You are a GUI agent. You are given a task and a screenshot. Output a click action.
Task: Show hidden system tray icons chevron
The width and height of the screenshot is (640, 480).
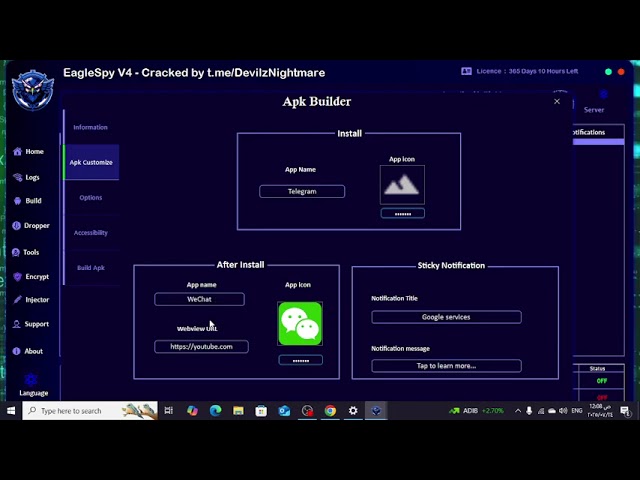pyautogui.click(x=518, y=411)
